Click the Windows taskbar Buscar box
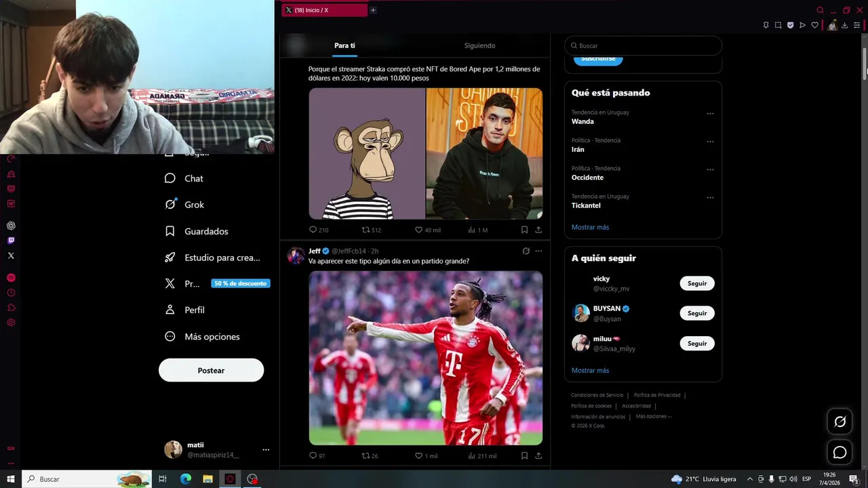 tap(87, 479)
